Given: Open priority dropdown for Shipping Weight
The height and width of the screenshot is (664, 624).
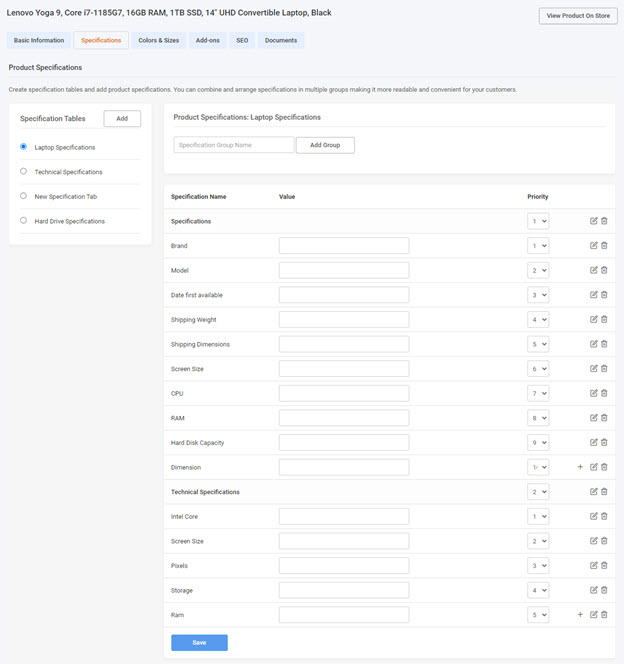Looking at the screenshot, I should [x=538, y=319].
